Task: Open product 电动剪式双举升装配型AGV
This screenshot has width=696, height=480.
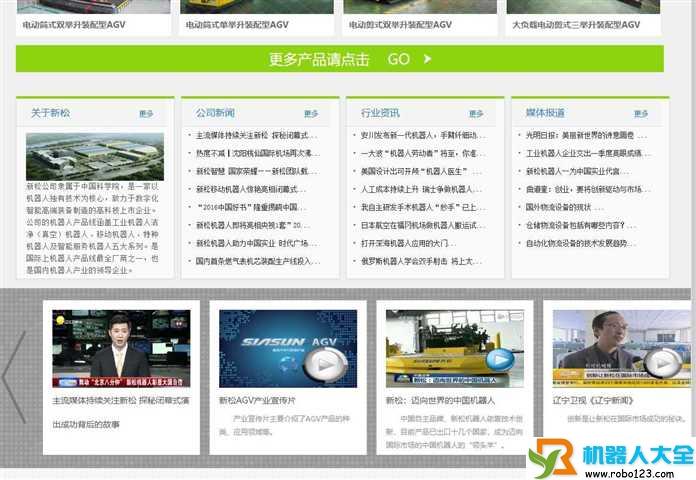Action: coord(400,25)
